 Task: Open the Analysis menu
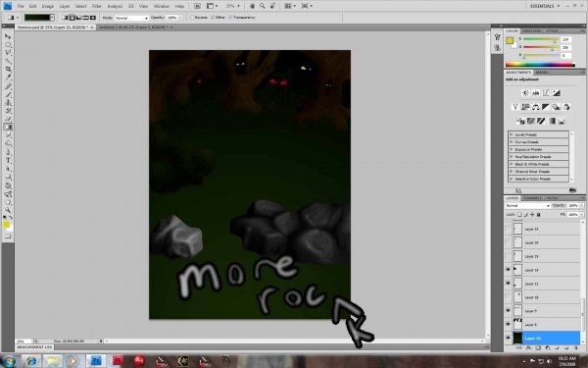(x=115, y=6)
